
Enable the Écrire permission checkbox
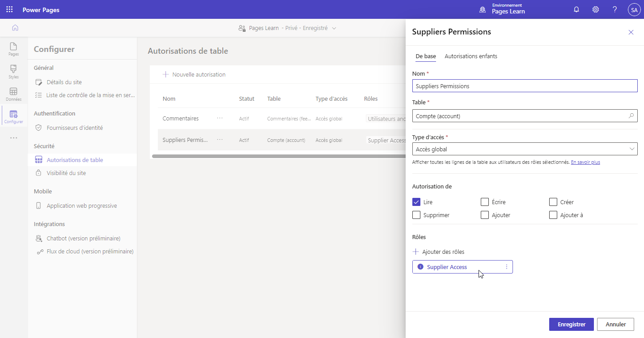[x=485, y=202]
